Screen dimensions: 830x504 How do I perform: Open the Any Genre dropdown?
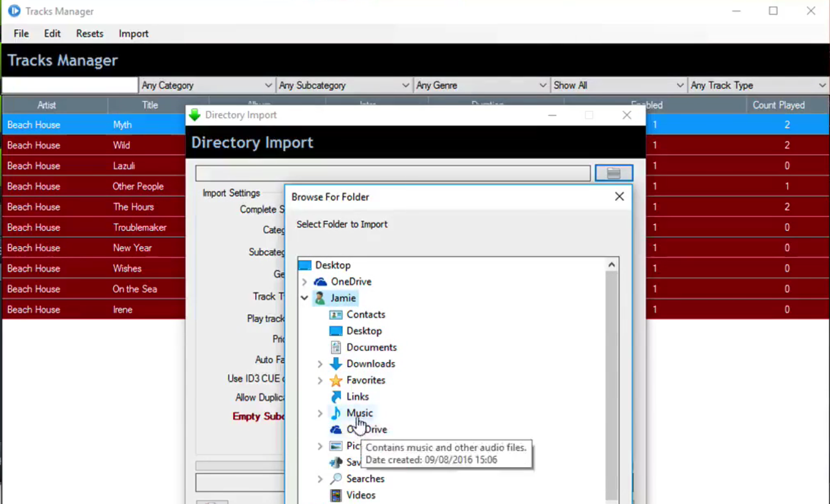click(x=481, y=86)
